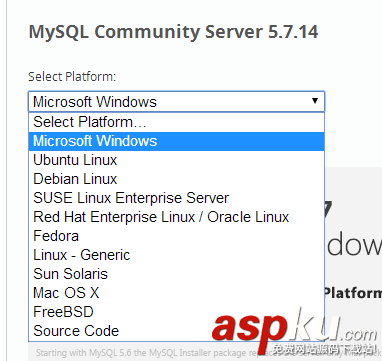382x361 pixels.
Task: Choose the Fedora option
Action: [176, 236]
